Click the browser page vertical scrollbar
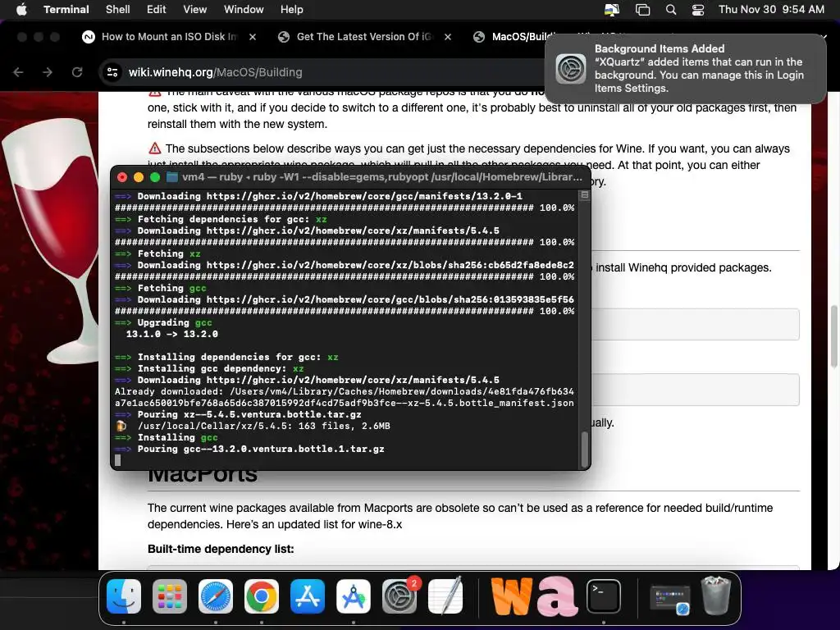840x630 pixels. [834, 336]
